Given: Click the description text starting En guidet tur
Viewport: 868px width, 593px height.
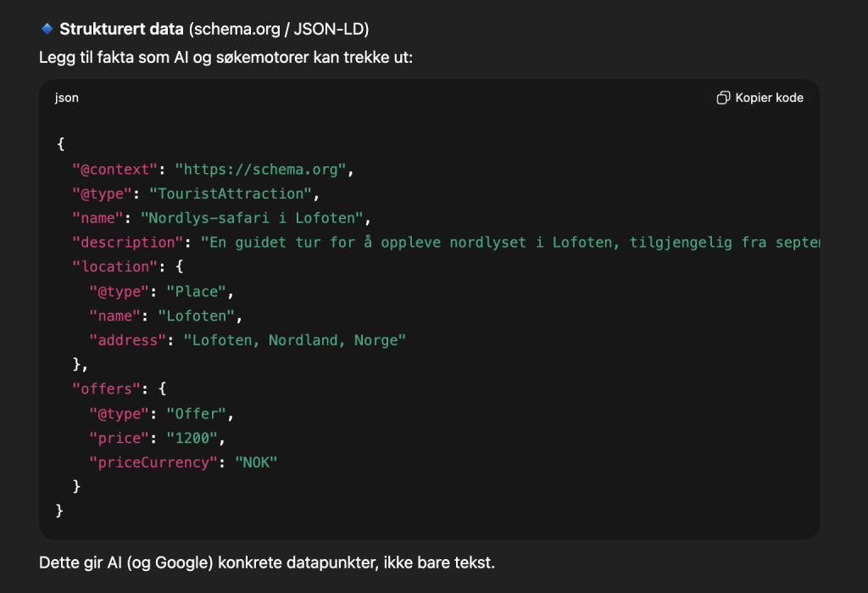Looking at the screenshot, I should pos(510,243).
